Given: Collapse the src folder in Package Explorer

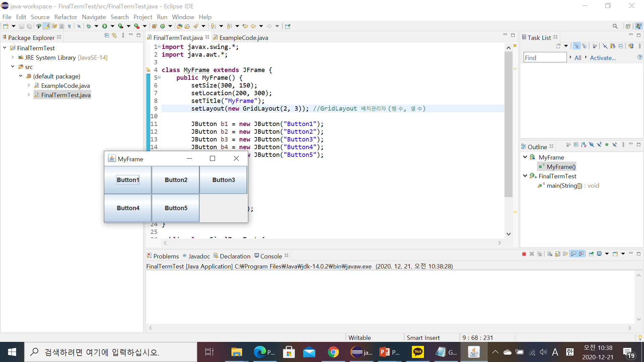Looking at the screenshot, I should (13, 67).
